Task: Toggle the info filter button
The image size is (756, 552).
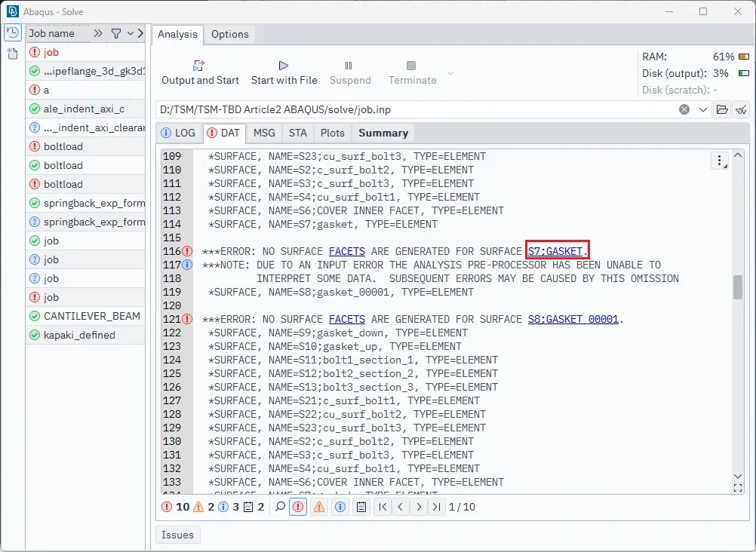Action: 340,507
